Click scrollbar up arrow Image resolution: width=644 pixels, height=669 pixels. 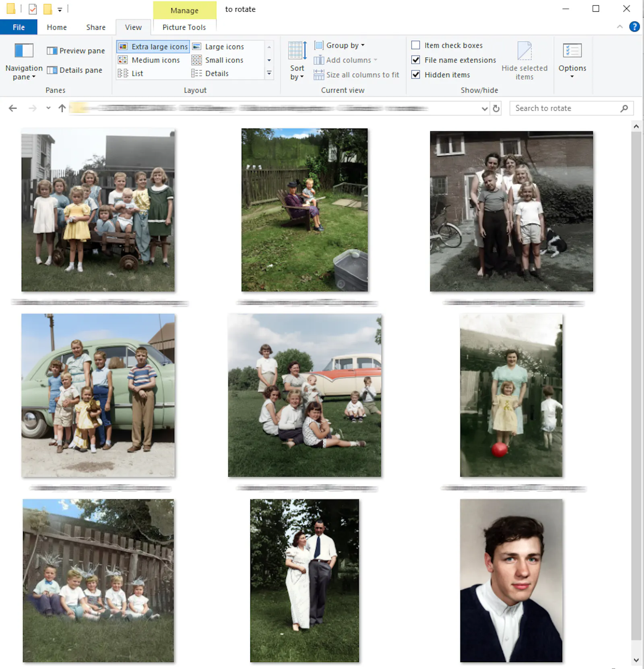[x=636, y=126]
